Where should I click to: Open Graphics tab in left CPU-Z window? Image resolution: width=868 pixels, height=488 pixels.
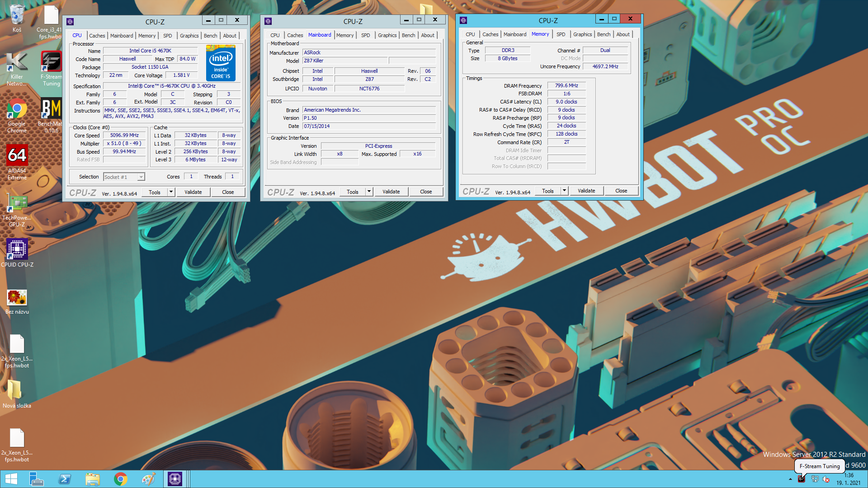tap(189, 36)
